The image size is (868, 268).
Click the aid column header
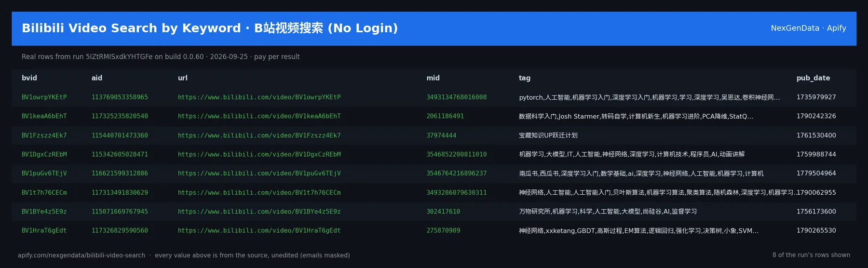[96, 78]
